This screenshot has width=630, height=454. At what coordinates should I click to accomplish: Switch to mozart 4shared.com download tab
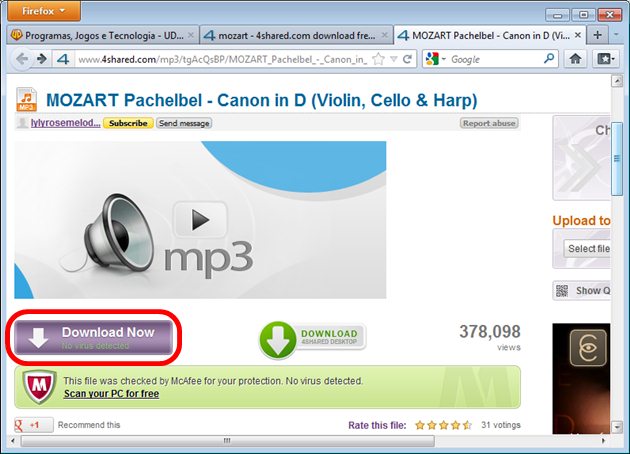point(296,36)
